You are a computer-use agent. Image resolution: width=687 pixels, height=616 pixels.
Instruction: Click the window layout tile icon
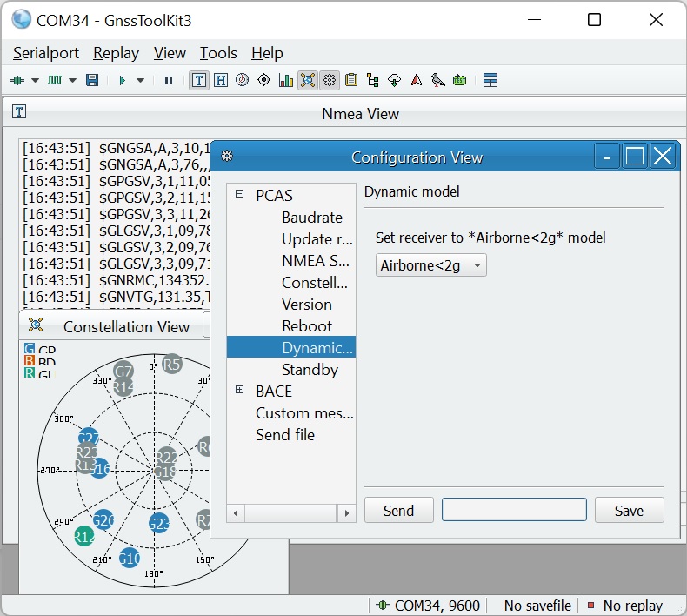pos(490,80)
